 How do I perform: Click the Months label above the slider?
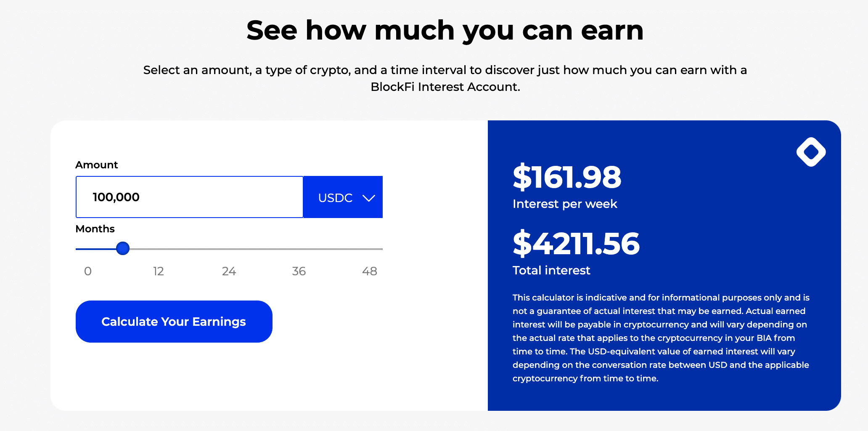coord(95,229)
